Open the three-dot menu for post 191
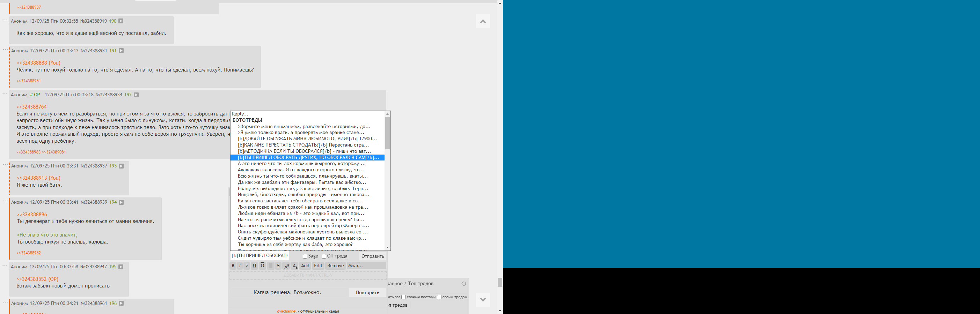Viewport: 980px width, 314px height. [5, 50]
